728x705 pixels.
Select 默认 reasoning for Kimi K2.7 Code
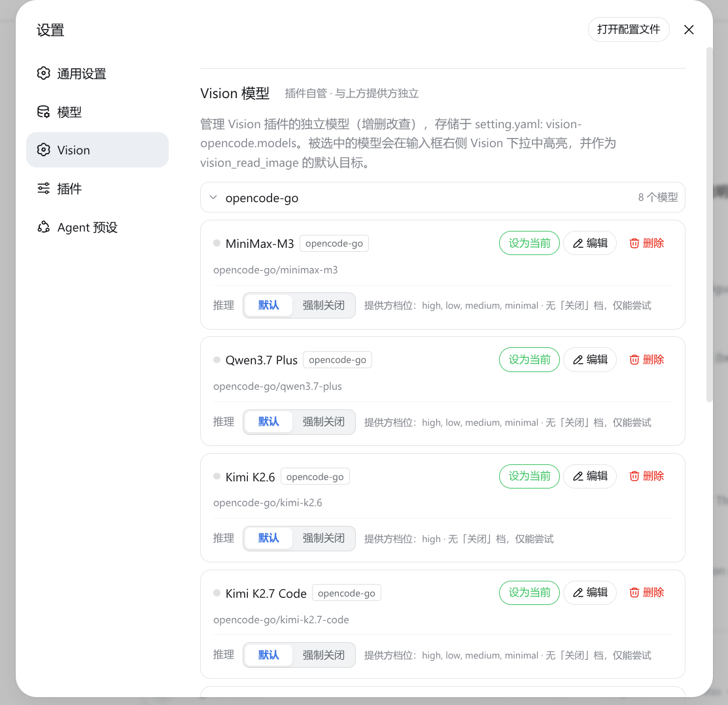268,655
